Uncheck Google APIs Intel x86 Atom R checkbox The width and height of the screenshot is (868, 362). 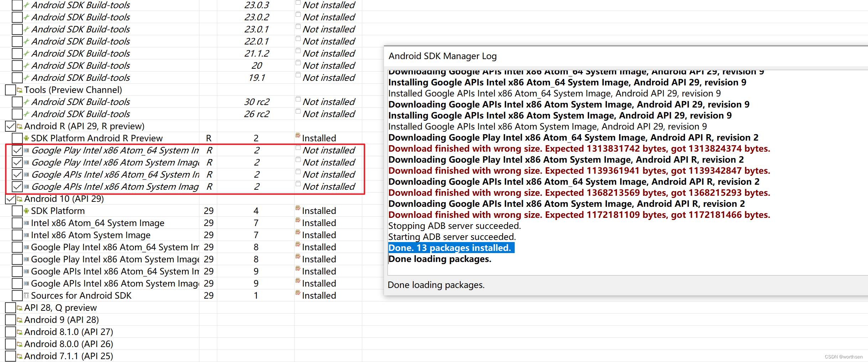pos(17,187)
